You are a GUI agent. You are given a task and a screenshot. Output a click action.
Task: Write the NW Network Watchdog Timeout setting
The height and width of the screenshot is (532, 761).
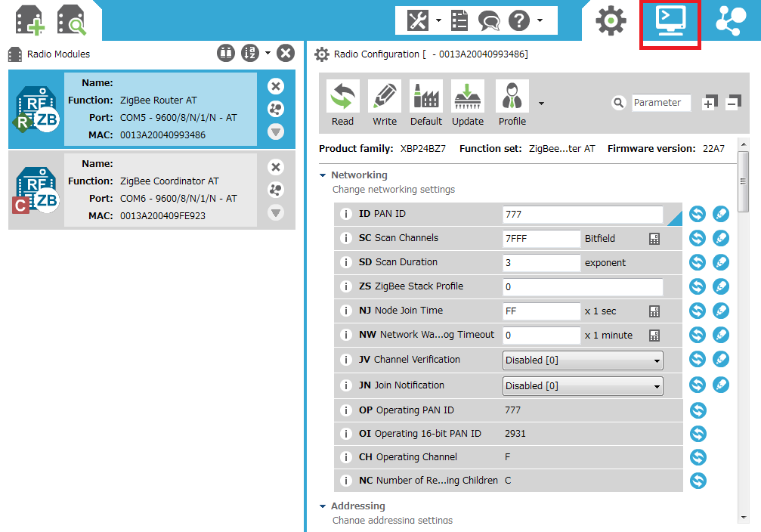pos(721,335)
